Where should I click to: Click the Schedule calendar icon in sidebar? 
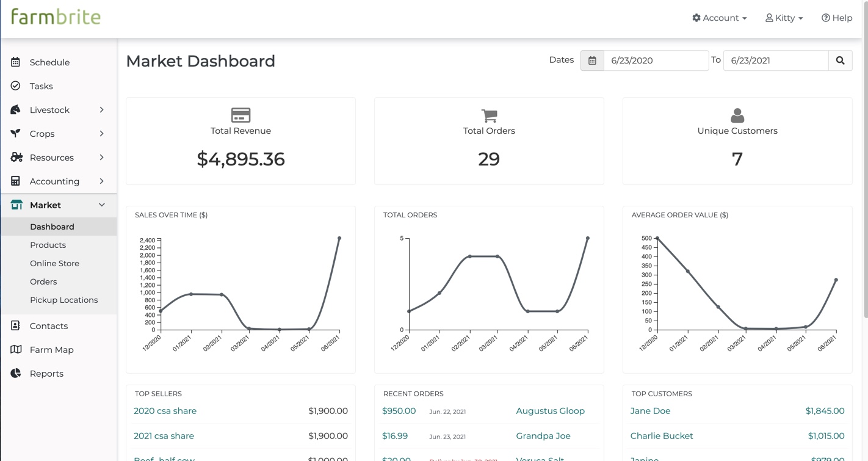tap(15, 62)
